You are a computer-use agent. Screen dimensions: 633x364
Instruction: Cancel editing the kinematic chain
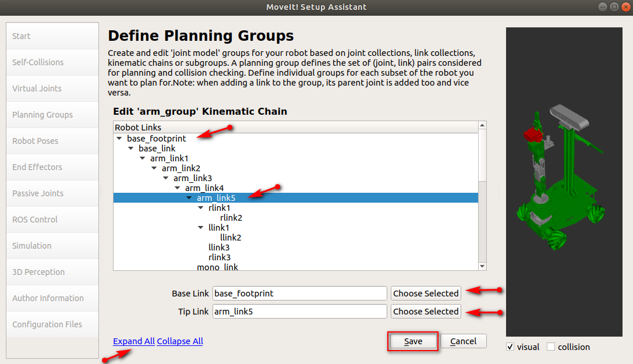point(464,341)
